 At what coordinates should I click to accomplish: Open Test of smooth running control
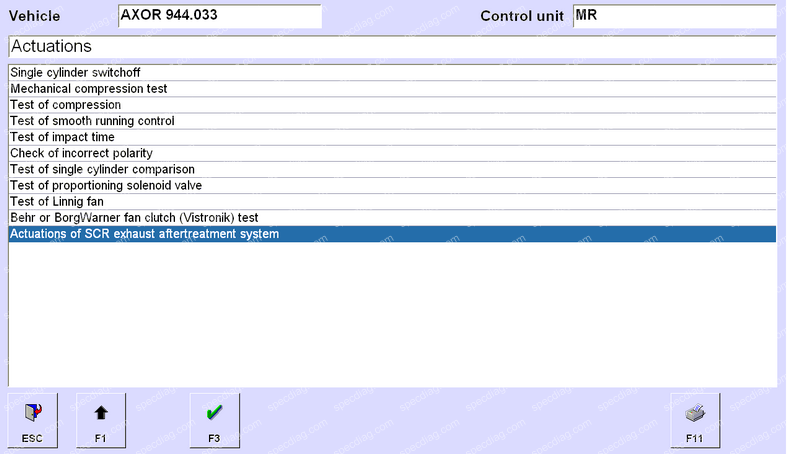coord(92,121)
